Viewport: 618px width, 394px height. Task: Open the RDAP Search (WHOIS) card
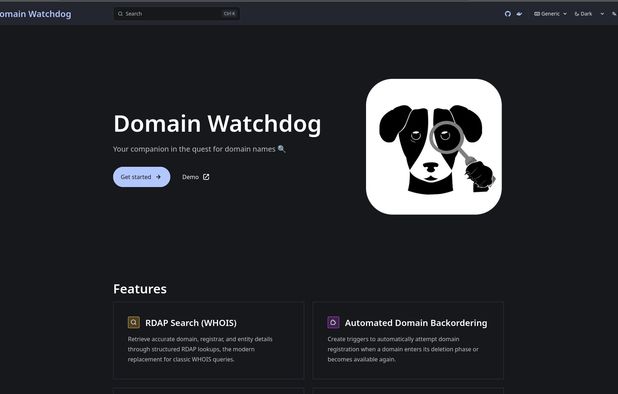tap(208, 340)
